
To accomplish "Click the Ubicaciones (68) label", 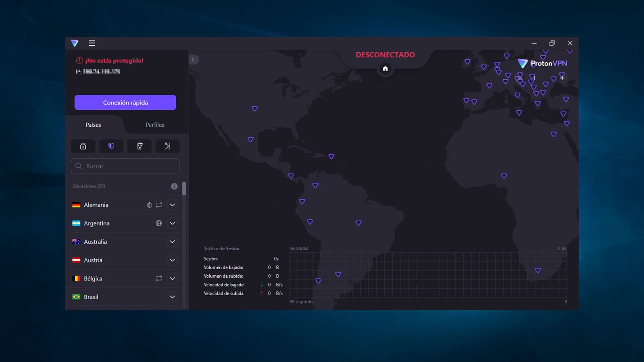I will (x=89, y=186).
